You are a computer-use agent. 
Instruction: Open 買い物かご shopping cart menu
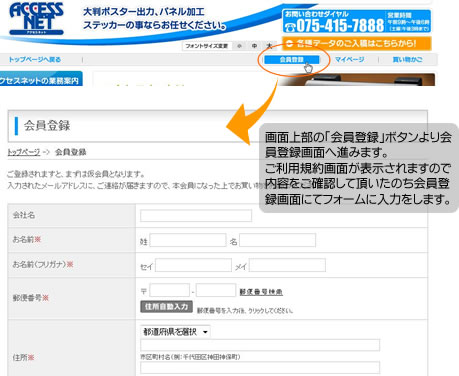tap(407, 60)
